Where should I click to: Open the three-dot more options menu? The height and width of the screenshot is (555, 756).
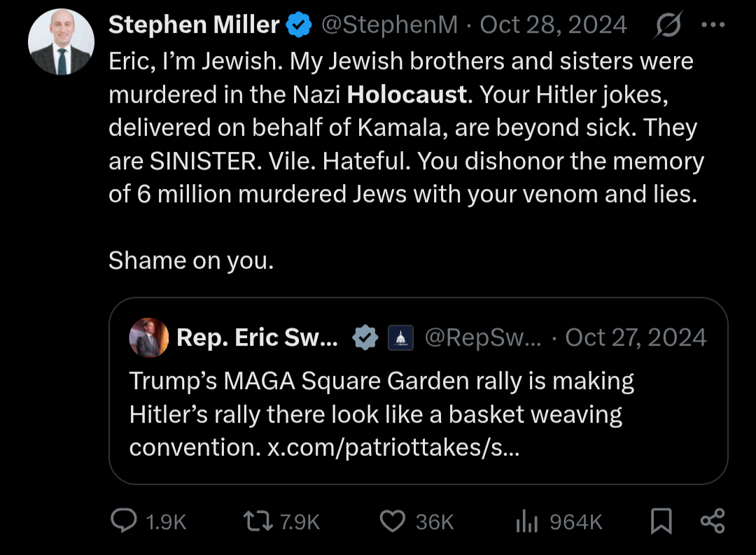[713, 26]
